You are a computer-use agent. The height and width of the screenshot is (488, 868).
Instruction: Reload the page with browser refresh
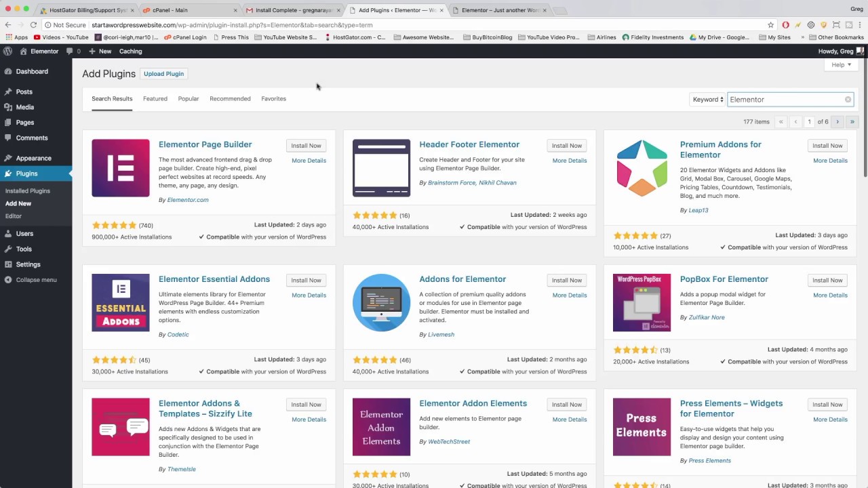point(33,25)
